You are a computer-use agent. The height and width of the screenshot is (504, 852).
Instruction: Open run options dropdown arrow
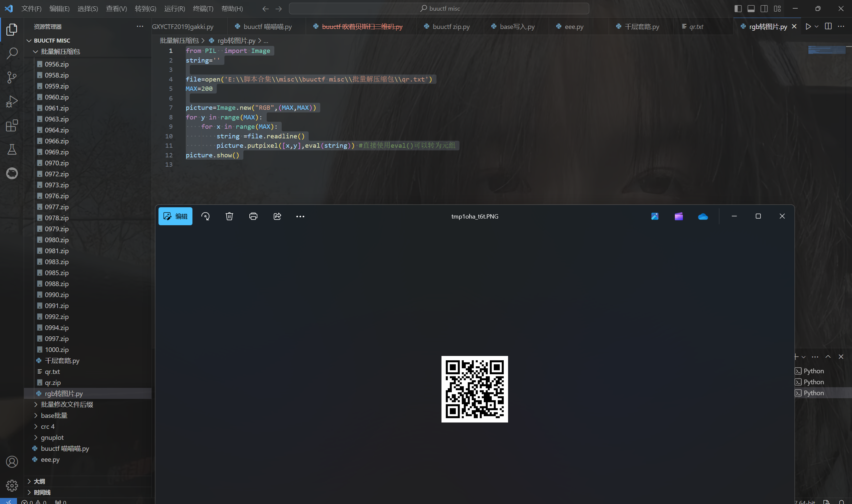[816, 27]
